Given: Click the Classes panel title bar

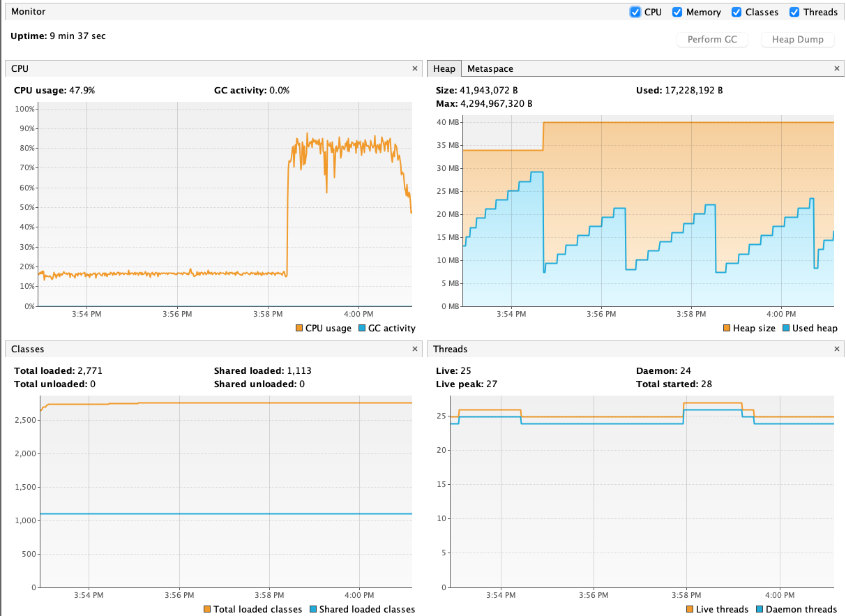Looking at the screenshot, I should [x=213, y=349].
